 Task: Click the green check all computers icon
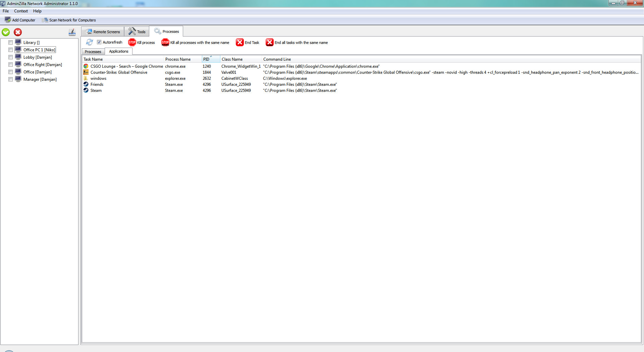6,32
